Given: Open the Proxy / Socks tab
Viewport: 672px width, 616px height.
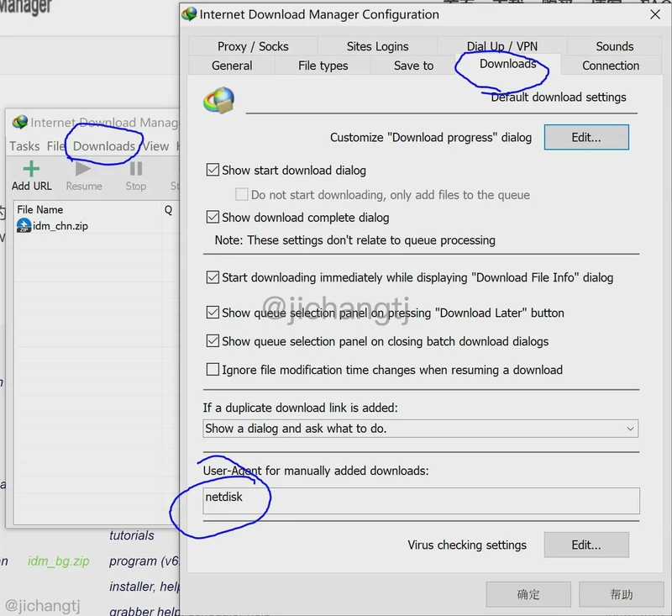Looking at the screenshot, I should [253, 46].
